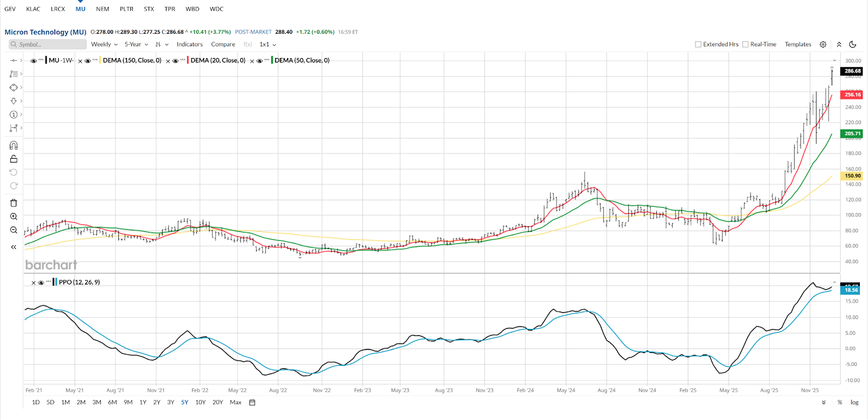The image size is (868, 420).
Task: Open the 1x1 grid layout dropdown
Action: click(x=268, y=44)
